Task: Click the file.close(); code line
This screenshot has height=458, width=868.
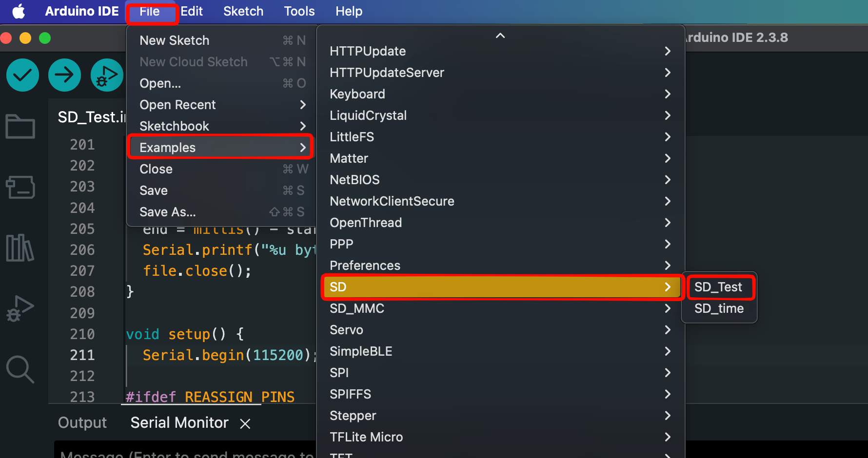Action: [x=197, y=271]
